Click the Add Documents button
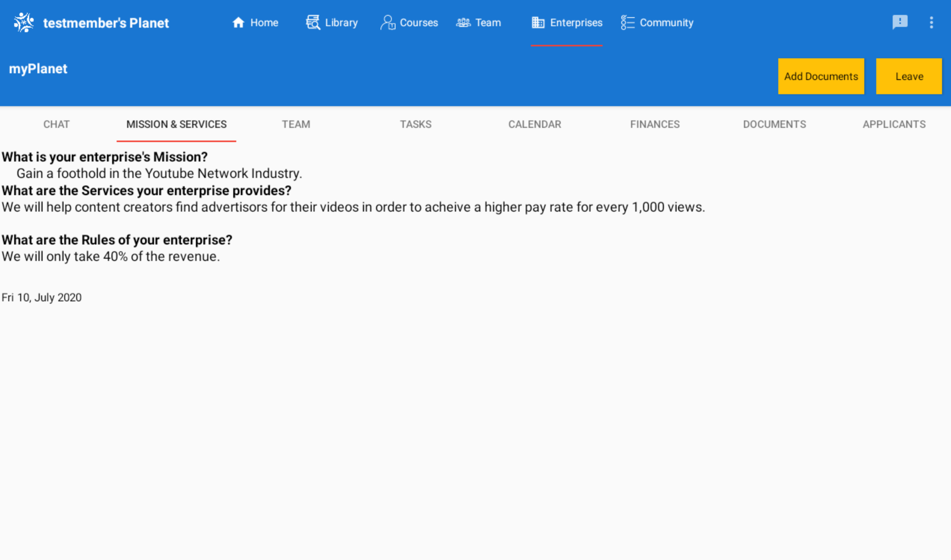951x560 pixels. coord(821,76)
